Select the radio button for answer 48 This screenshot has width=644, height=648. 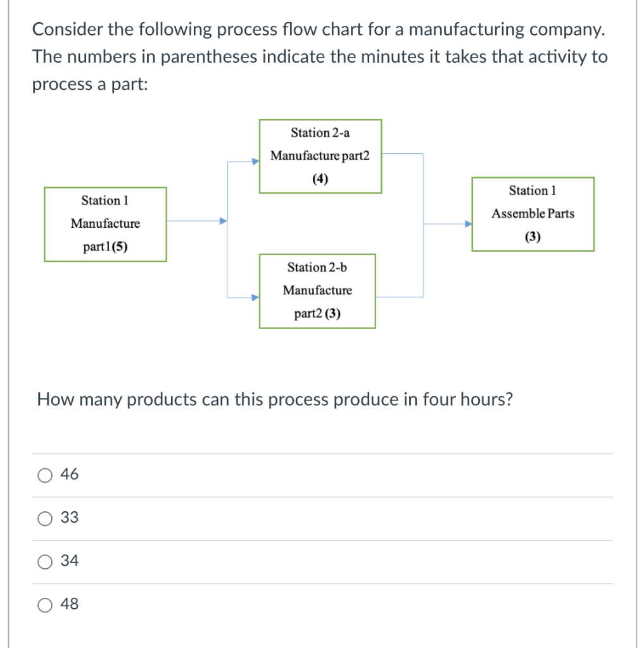tap(44, 604)
